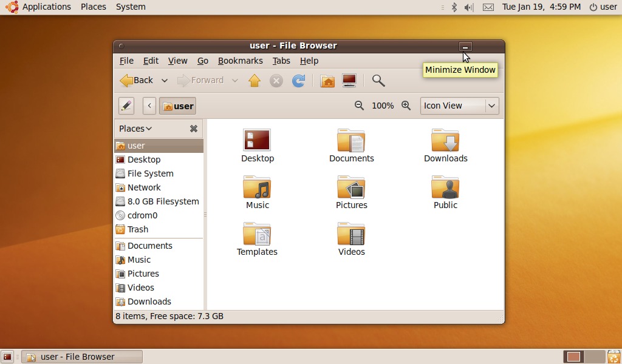Click the Forward navigation button
This screenshot has height=364, width=622.
click(x=200, y=81)
